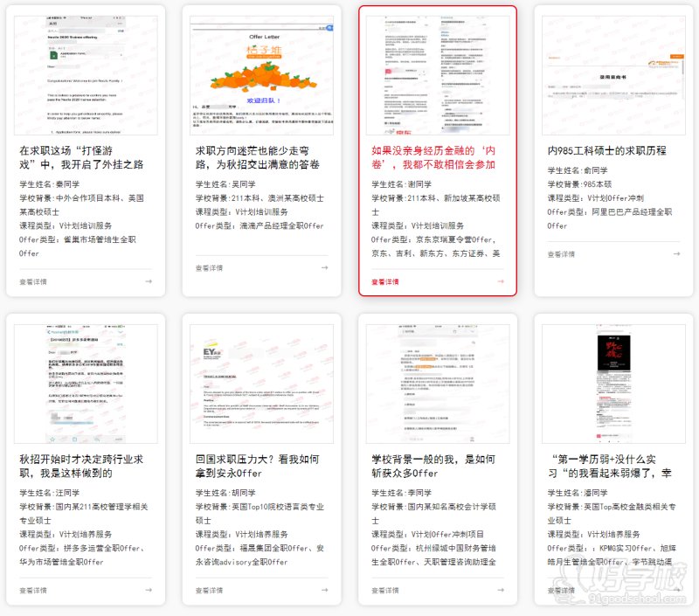Viewport: 699px width, 616px height.
Task: Click the red arrow in 谢同学's card
Action: pyautogui.click(x=501, y=281)
